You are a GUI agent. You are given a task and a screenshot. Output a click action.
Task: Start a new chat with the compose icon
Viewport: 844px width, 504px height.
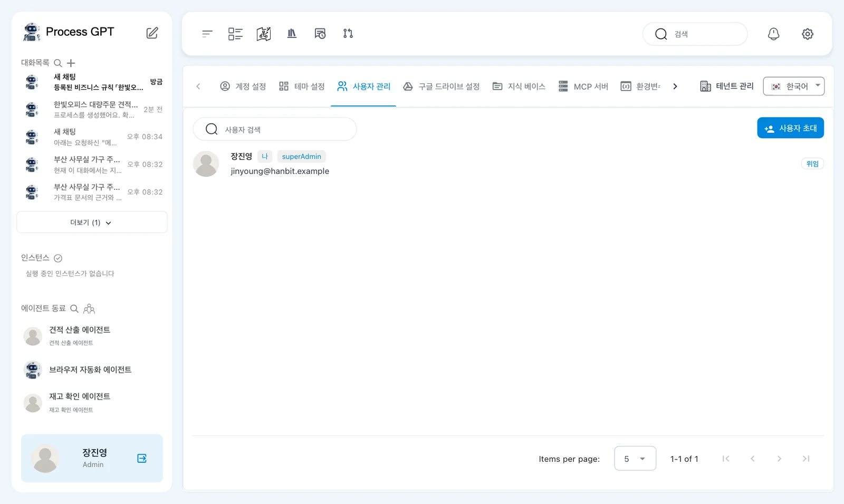click(152, 33)
